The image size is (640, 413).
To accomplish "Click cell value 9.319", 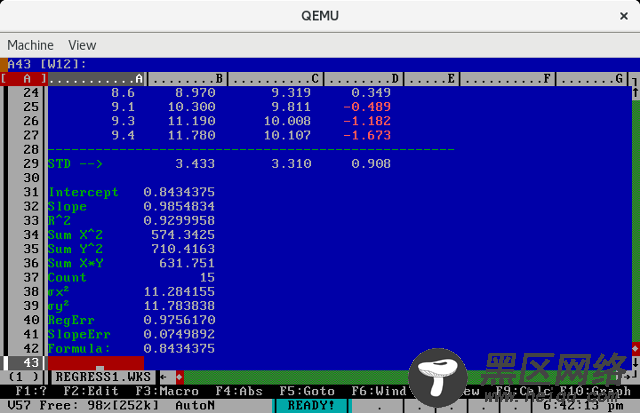I will pos(291,93).
